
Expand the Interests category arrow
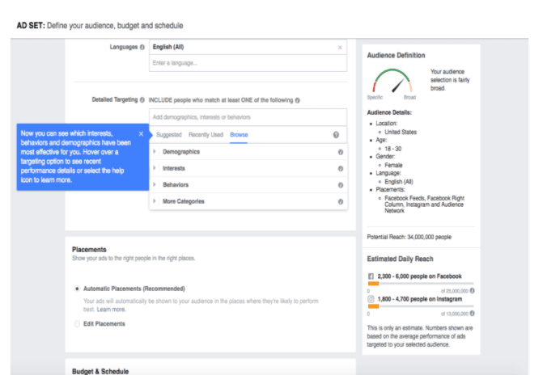point(155,168)
